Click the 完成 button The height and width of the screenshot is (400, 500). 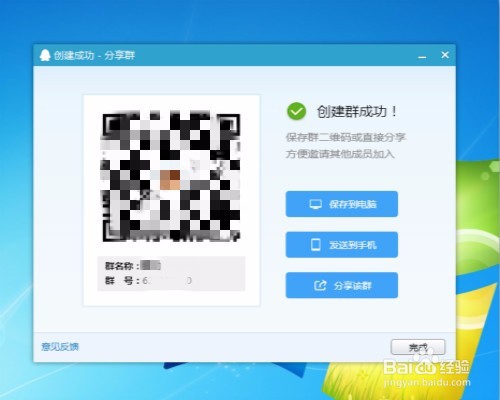(x=418, y=347)
